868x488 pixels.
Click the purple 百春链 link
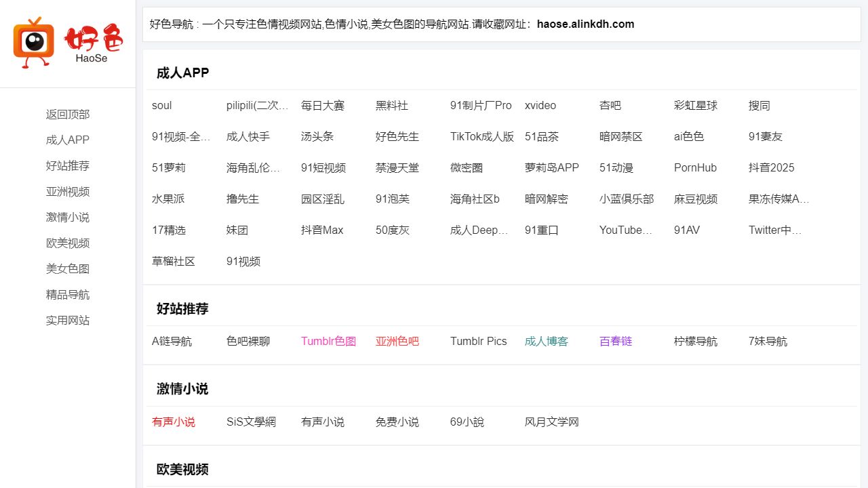616,342
